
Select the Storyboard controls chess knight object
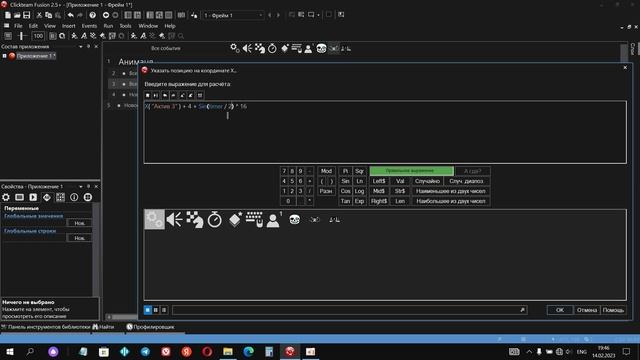pyautogui.click(x=195, y=220)
